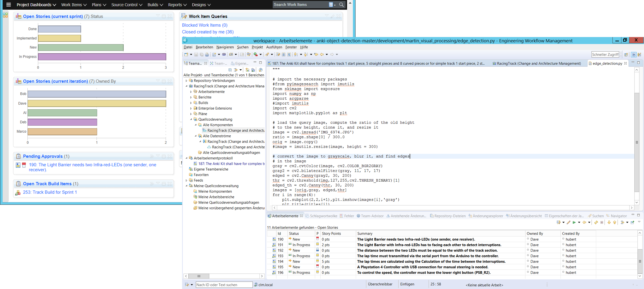Select the work item screenshot camera icon
This screenshot has height=289, width=644.
[x=224, y=54]
